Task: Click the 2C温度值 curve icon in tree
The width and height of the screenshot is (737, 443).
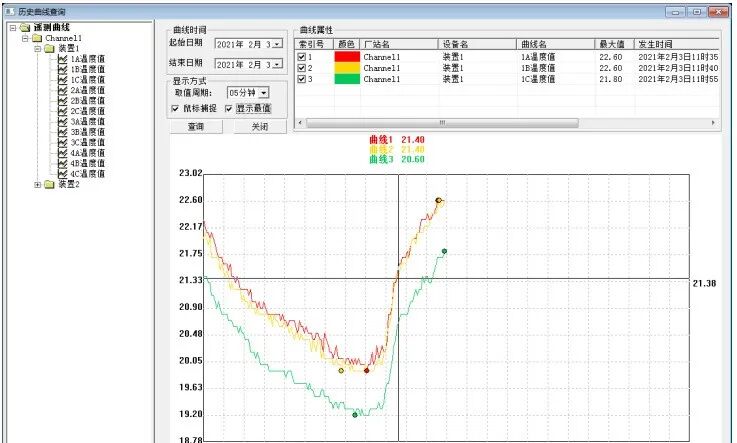Action: (62, 111)
